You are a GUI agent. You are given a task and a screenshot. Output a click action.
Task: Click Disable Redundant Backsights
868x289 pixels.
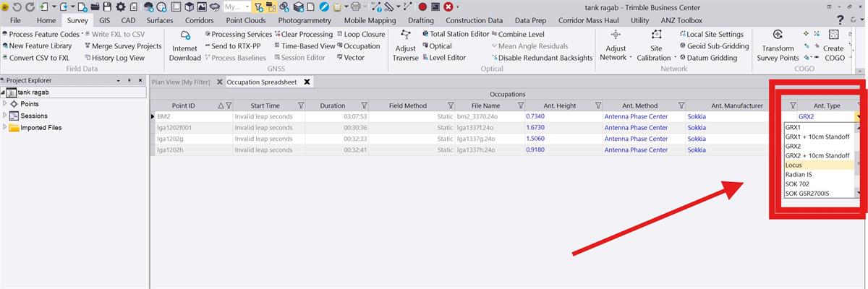point(542,58)
